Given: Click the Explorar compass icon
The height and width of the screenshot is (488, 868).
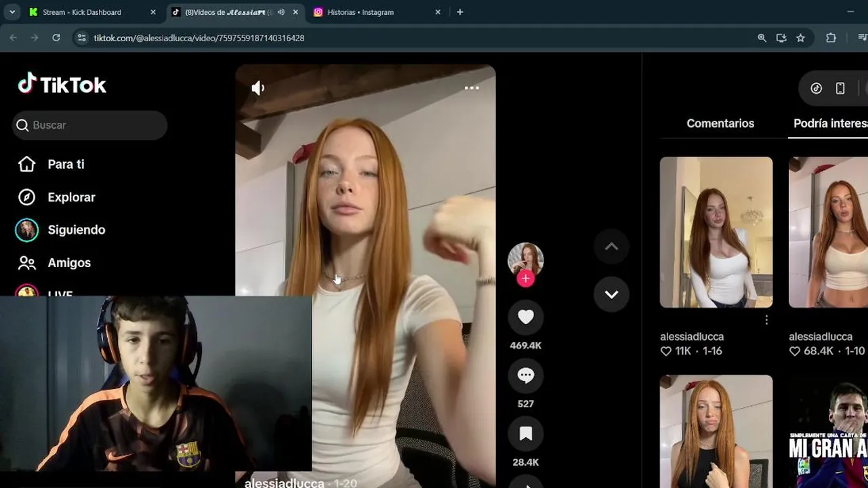Looking at the screenshot, I should coord(26,197).
